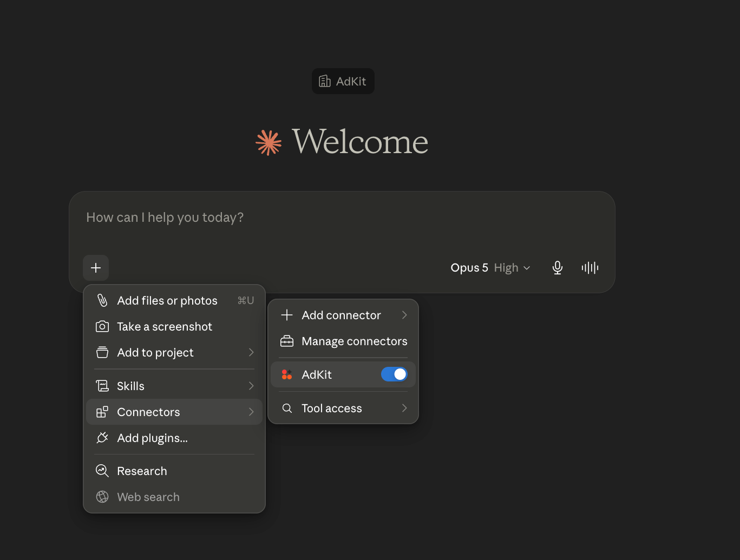Click the Connectors grid icon

tap(102, 412)
